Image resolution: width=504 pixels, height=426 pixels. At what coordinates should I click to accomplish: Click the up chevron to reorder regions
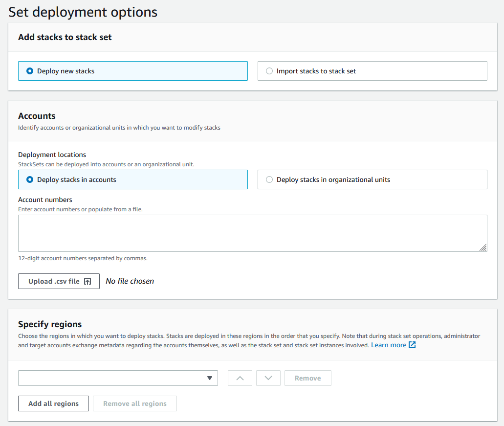click(x=240, y=378)
